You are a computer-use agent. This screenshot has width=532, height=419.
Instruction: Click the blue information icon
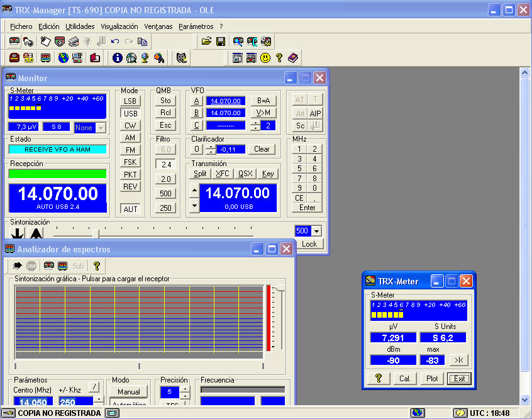(117, 58)
